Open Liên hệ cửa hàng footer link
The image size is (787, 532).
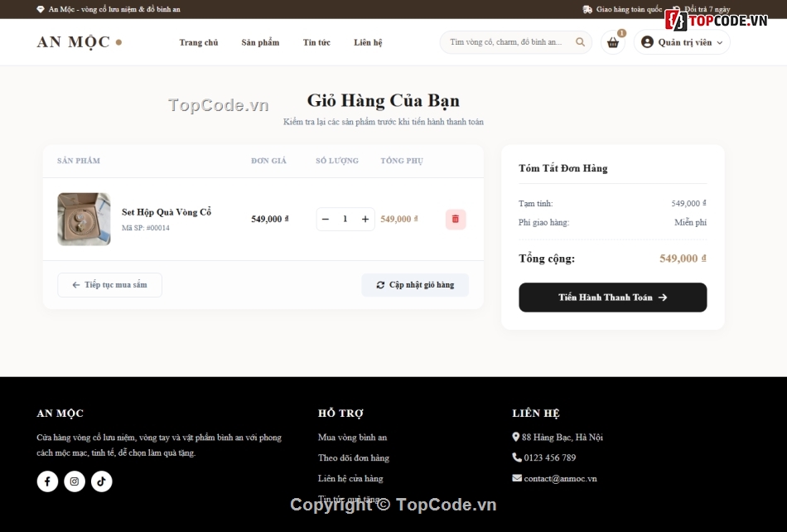pyautogui.click(x=350, y=478)
